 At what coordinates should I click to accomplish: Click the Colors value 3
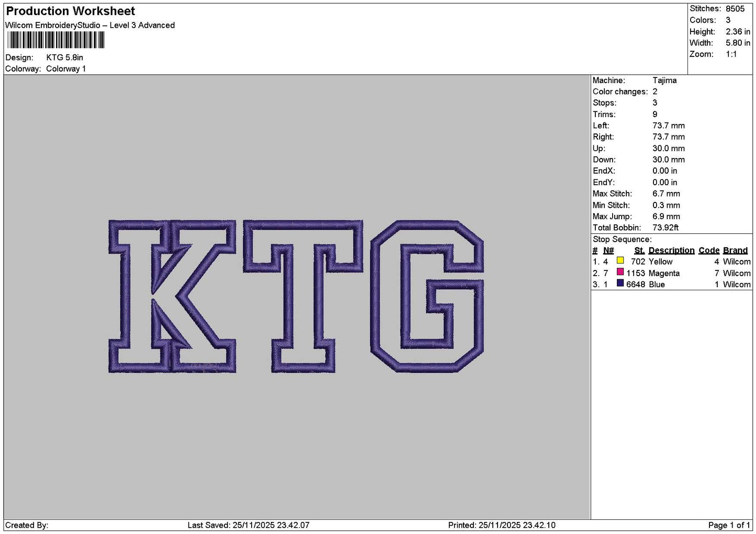click(728, 20)
